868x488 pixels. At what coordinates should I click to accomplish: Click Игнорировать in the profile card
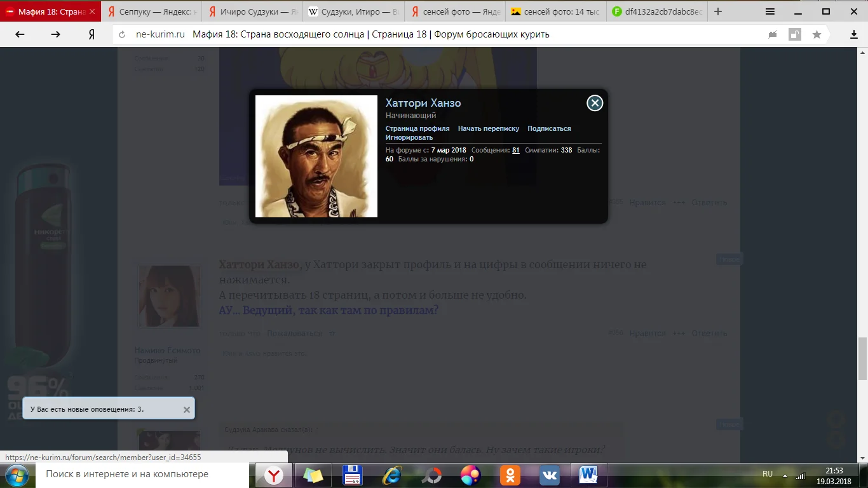[409, 137]
